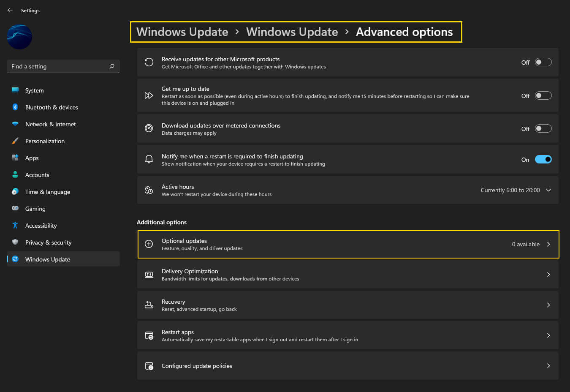Click Advanced options breadcrumb title
Screen dimensions: 570x392
404,32
